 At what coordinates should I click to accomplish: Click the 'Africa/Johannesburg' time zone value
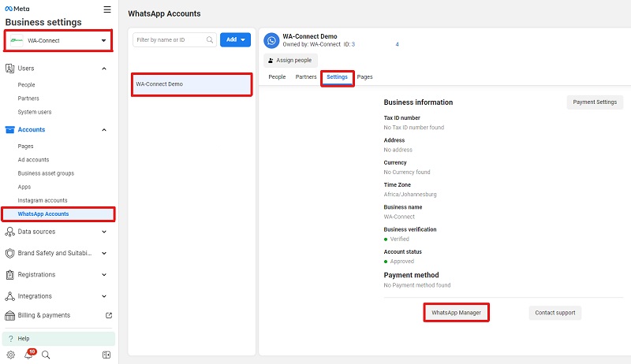point(410,195)
